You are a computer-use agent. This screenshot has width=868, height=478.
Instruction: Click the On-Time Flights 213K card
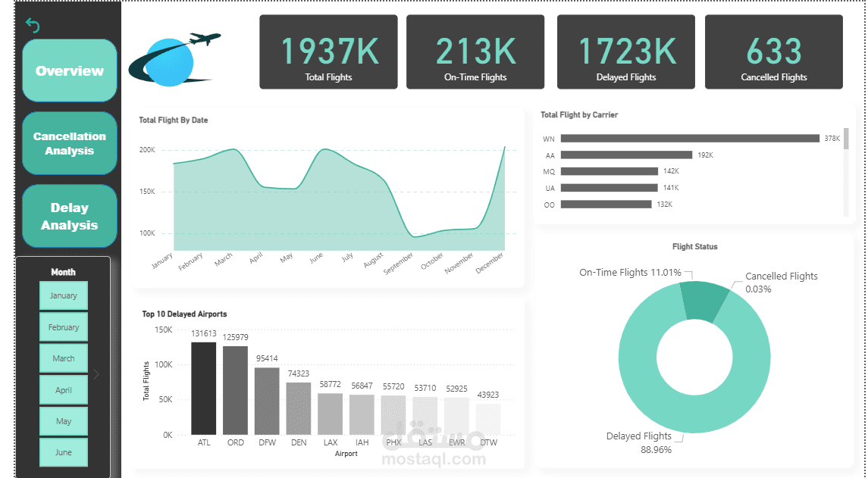[x=475, y=52]
